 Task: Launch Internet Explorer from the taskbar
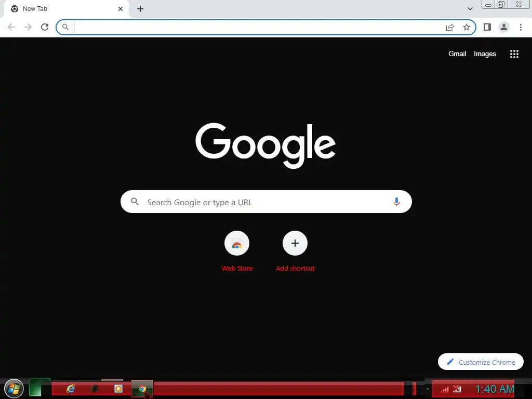(71, 389)
